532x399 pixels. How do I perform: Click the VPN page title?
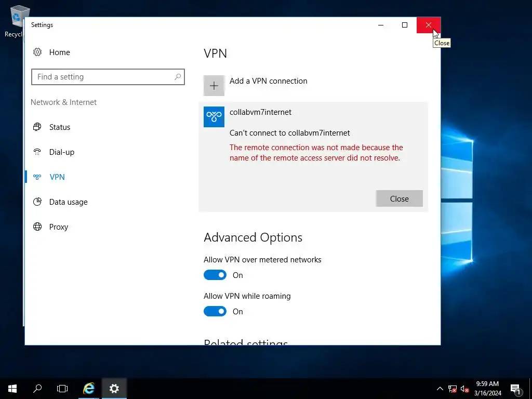pyautogui.click(x=215, y=54)
